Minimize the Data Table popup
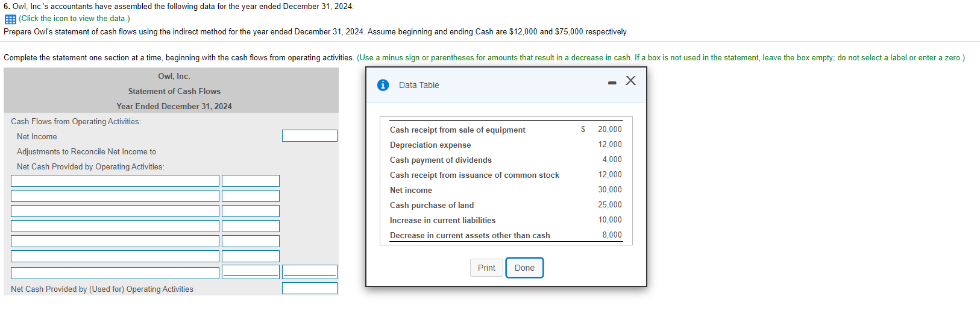The image size is (980, 328). click(x=612, y=83)
